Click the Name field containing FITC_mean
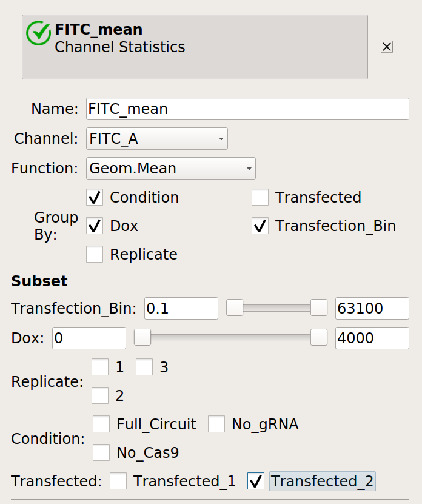The image size is (422, 504). click(247, 109)
